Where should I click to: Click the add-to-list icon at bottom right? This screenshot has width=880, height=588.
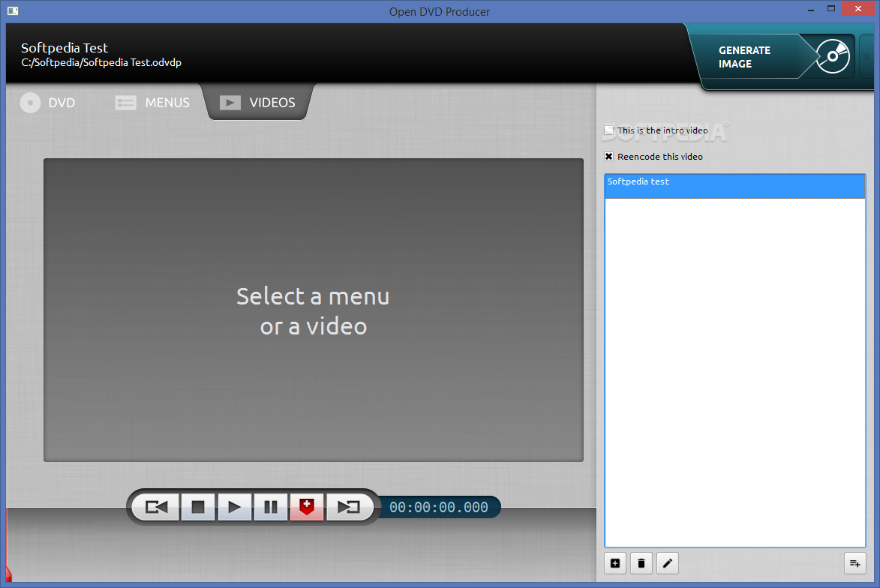point(854,562)
